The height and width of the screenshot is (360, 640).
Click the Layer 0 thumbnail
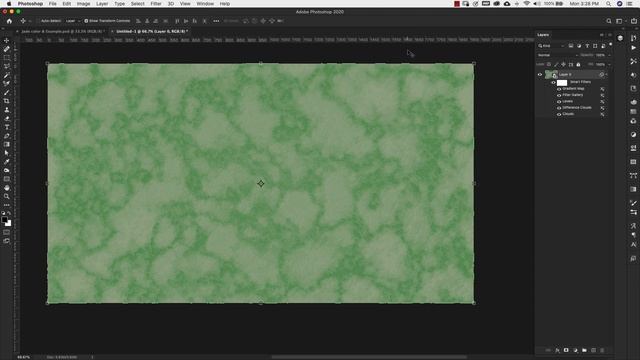click(551, 75)
